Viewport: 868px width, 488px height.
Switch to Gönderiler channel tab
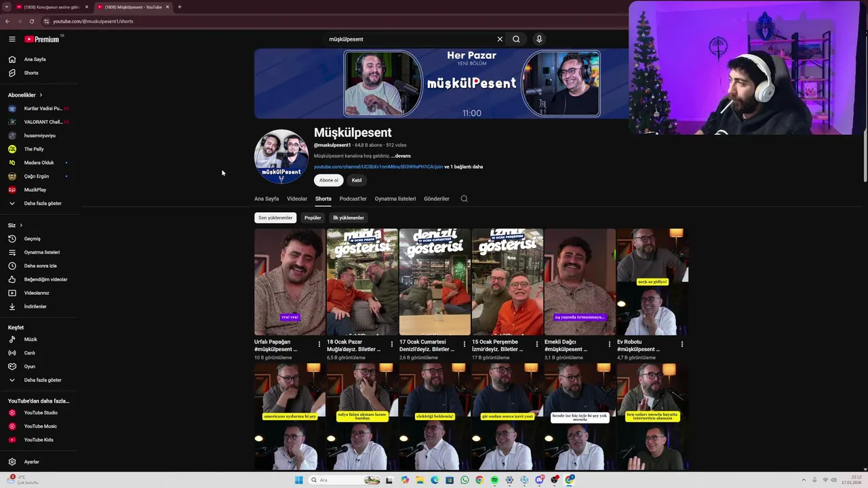437,199
